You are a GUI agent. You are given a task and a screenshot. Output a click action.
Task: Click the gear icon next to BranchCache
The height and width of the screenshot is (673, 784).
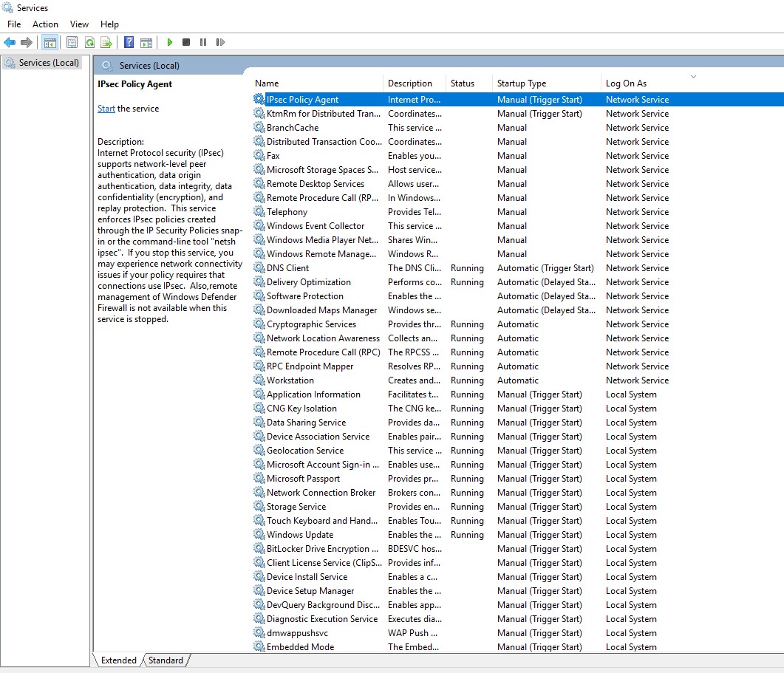click(x=259, y=127)
